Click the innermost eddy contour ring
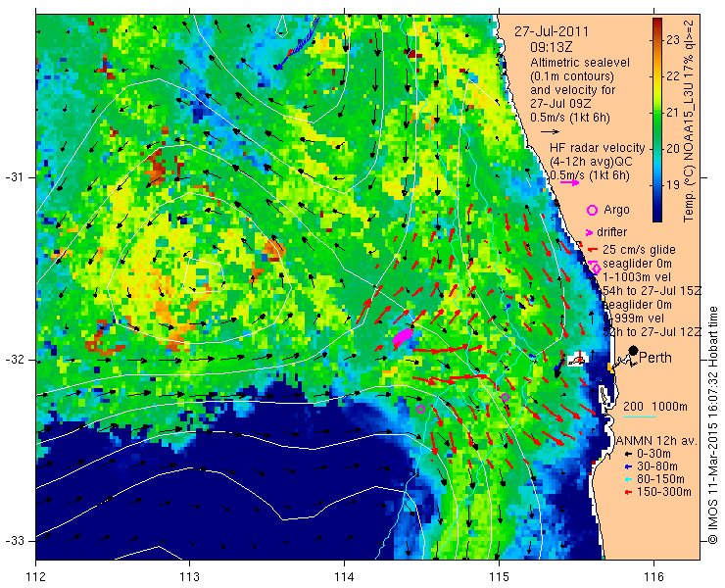This screenshot has width=725, height=588. 204,275
